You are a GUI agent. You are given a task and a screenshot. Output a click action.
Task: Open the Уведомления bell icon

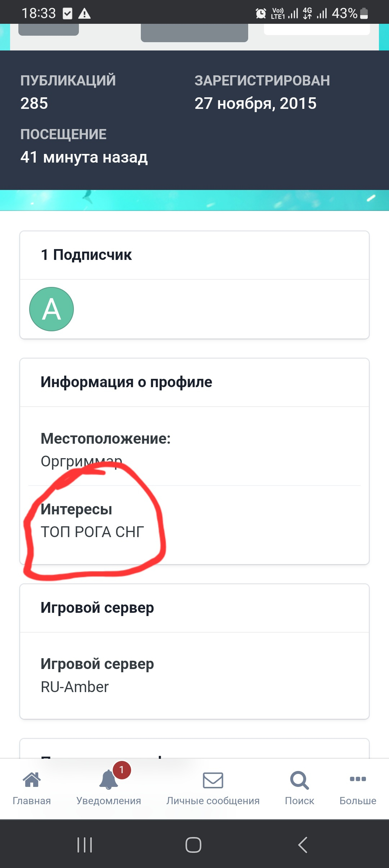108,780
